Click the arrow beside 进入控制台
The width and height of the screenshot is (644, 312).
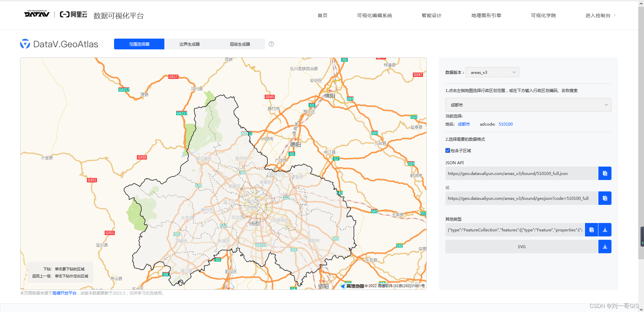(614, 15)
